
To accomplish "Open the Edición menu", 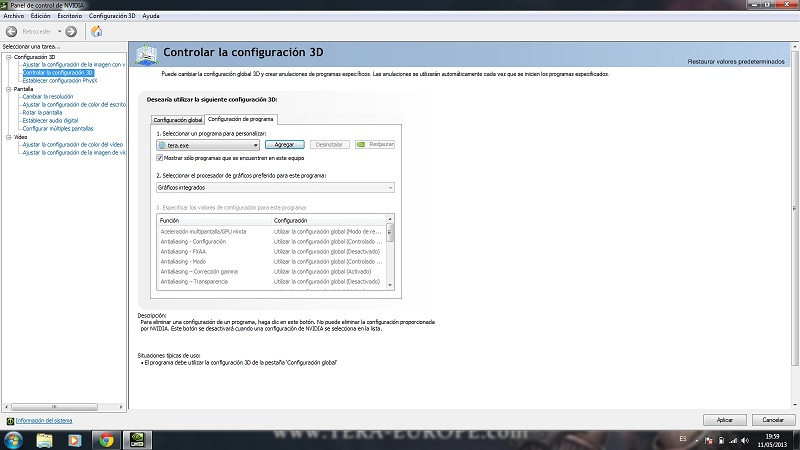I will tap(40, 16).
